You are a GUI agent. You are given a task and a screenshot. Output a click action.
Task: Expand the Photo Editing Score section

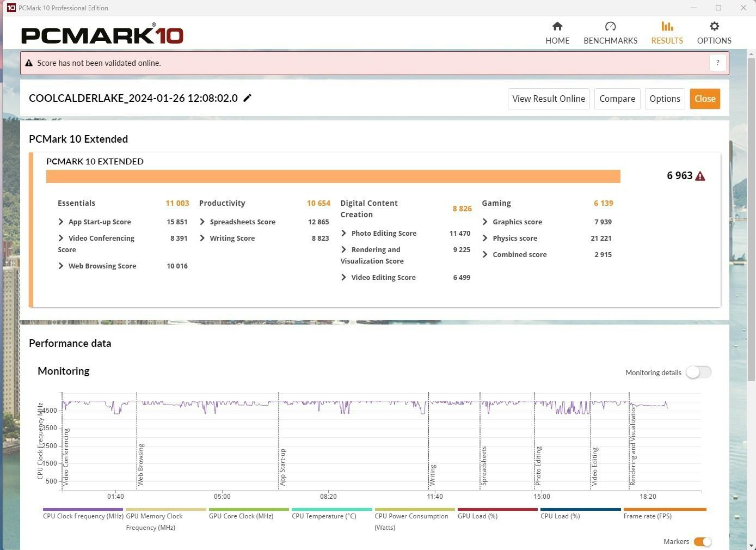(343, 233)
